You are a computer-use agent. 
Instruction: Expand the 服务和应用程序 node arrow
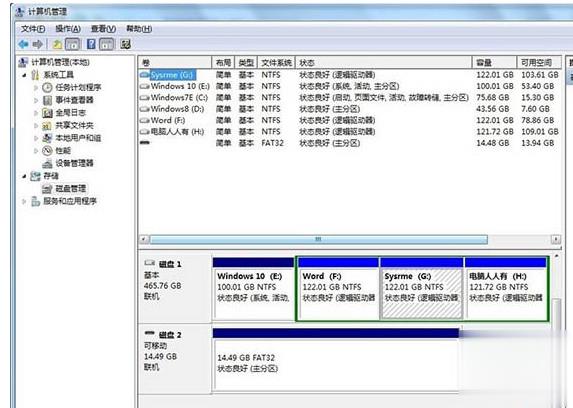coord(24,201)
